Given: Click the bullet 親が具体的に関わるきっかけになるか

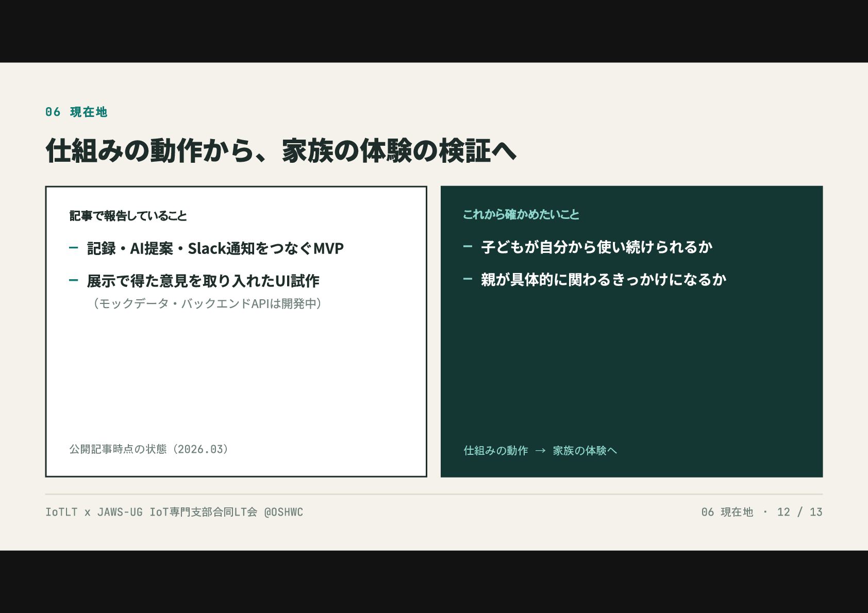Looking at the screenshot, I should point(604,279).
